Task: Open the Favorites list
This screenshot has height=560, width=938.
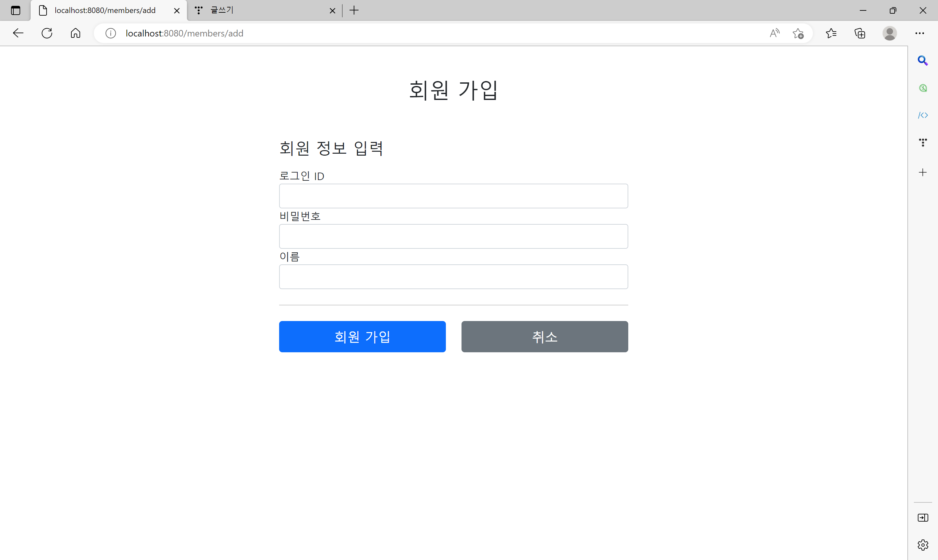Action: [831, 33]
